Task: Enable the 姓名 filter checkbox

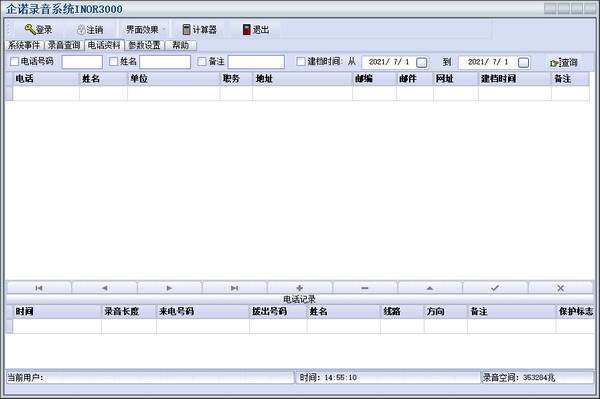Action: point(113,61)
